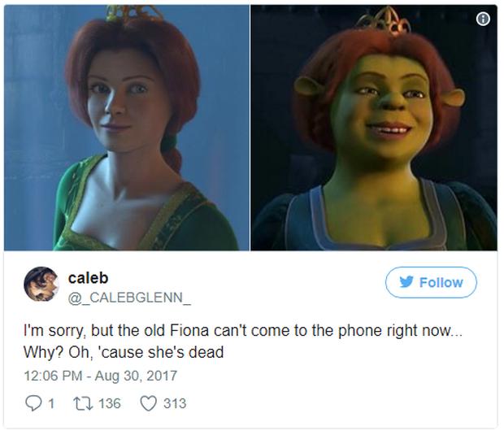The height and width of the screenshot is (435, 504).
Task: Open the right image of ogre Fiona
Action: tap(374, 128)
